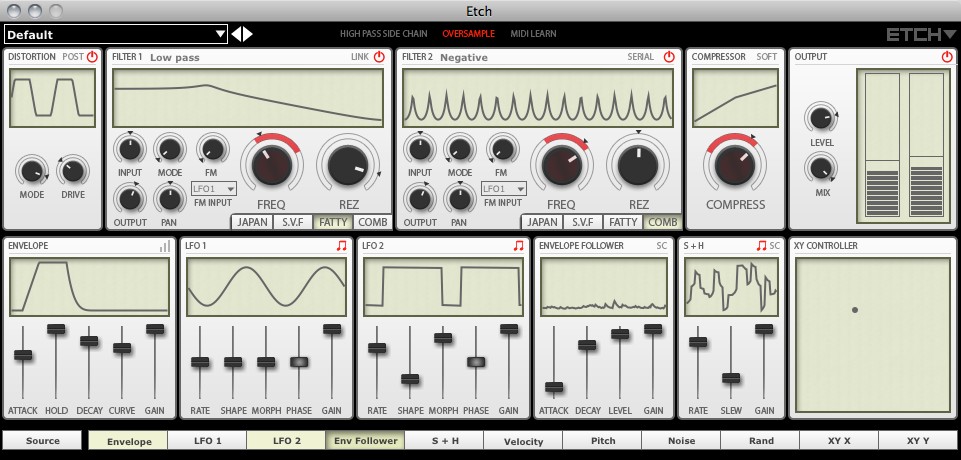Open the ETCH logo menu
The width and height of the screenshot is (961, 460).
click(921, 34)
